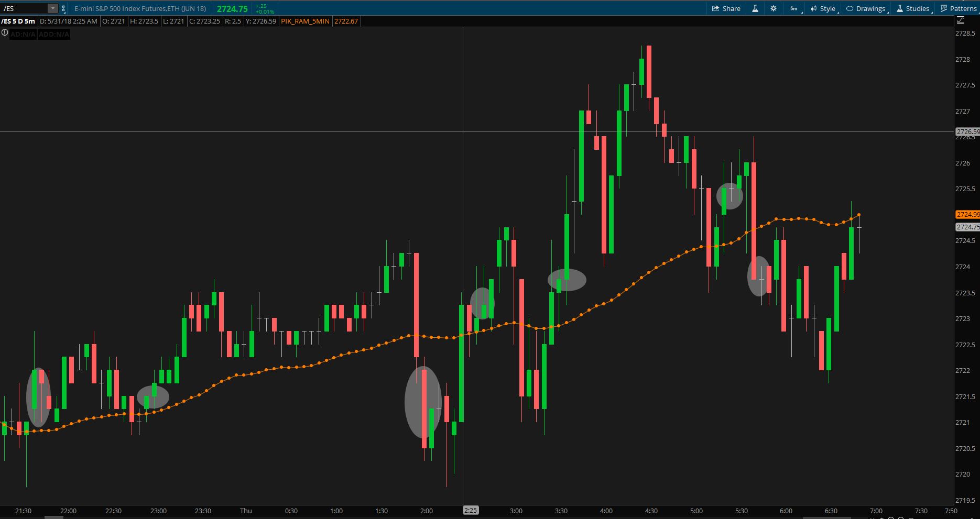
Task: Click the orange 2724.99 price bubble
Action: pyautogui.click(x=967, y=214)
